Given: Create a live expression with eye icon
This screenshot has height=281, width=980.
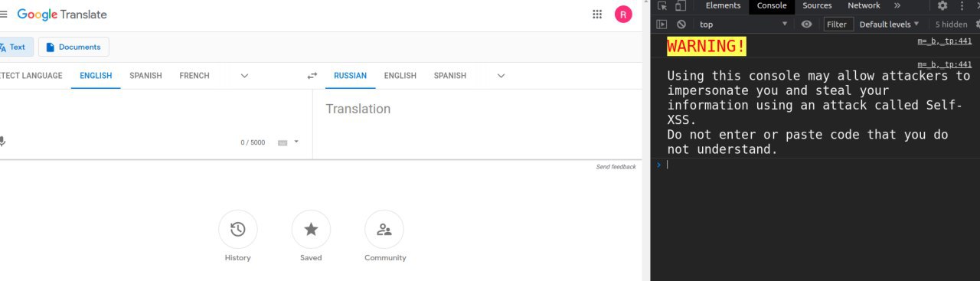Looking at the screenshot, I should click(806, 25).
